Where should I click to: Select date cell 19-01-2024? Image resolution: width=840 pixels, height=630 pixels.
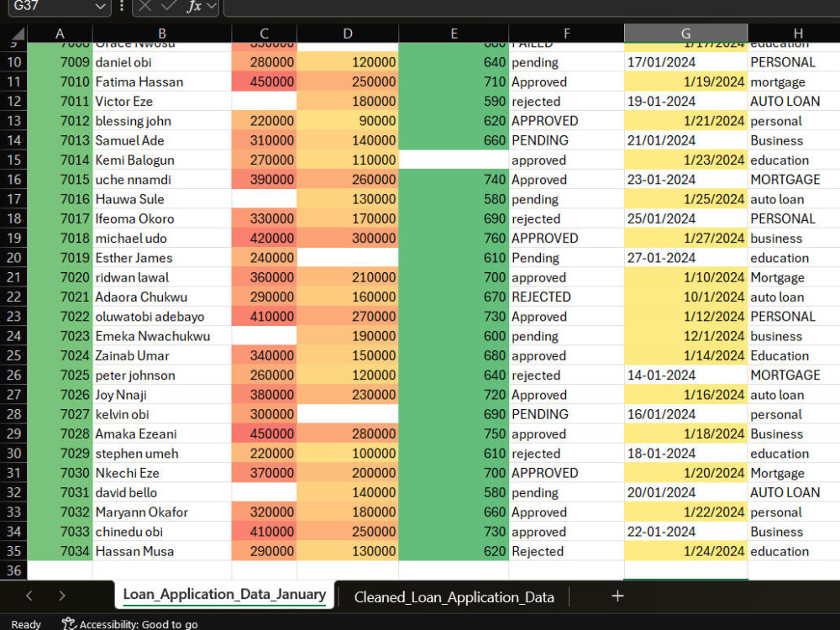click(685, 102)
